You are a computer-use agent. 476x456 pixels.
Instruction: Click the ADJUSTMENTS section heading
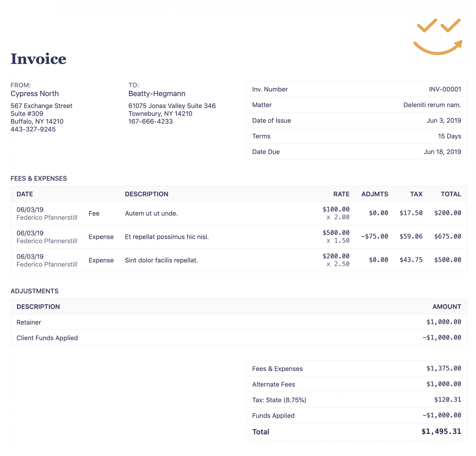point(35,291)
